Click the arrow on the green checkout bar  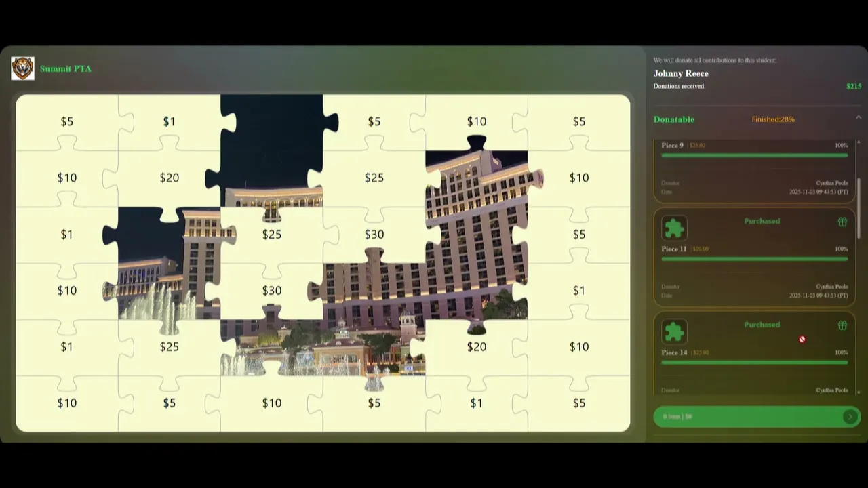[x=850, y=417]
